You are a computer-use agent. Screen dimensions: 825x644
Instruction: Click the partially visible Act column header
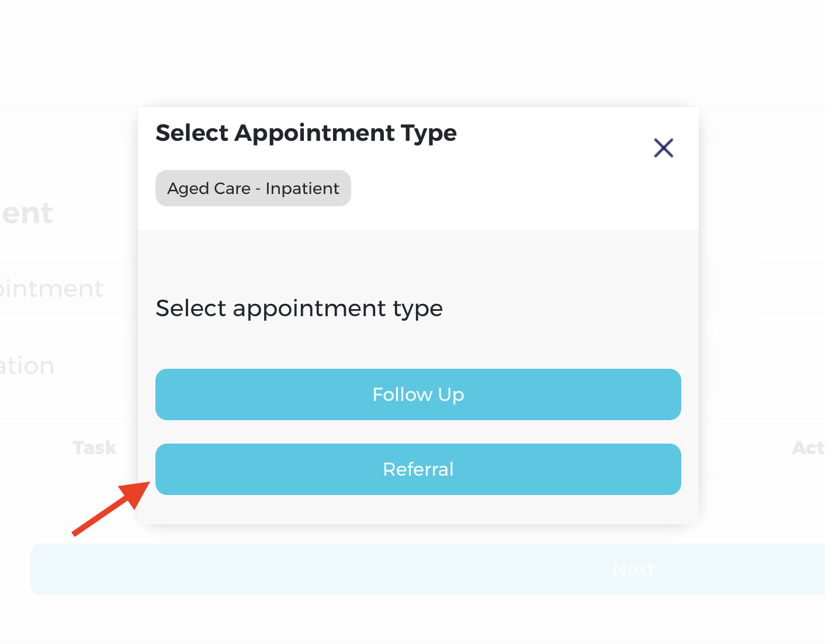click(807, 448)
